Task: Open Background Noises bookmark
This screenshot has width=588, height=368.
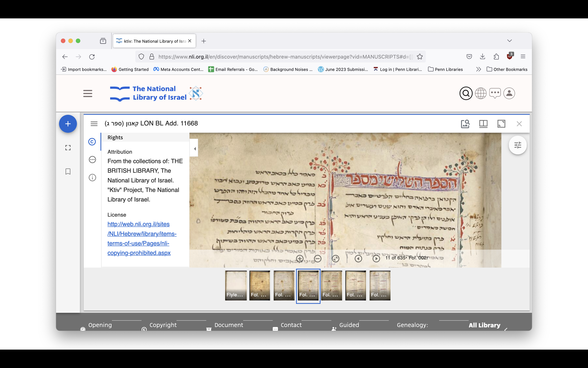Action: click(x=288, y=69)
